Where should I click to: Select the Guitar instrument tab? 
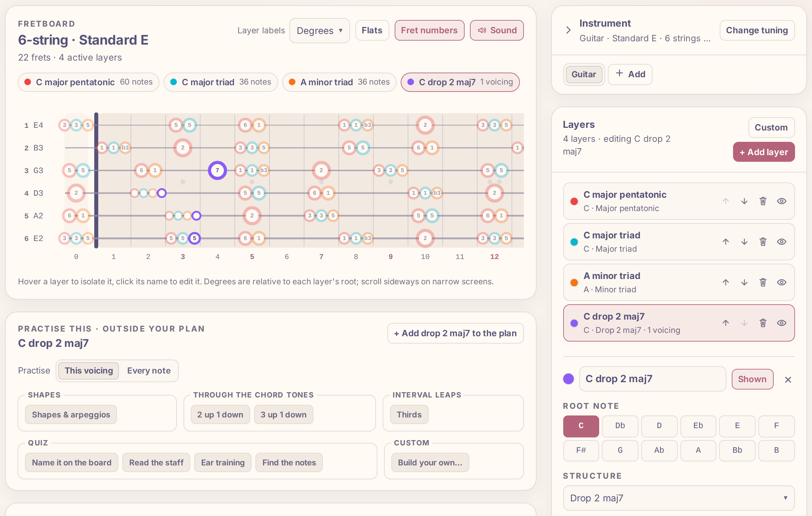click(584, 75)
